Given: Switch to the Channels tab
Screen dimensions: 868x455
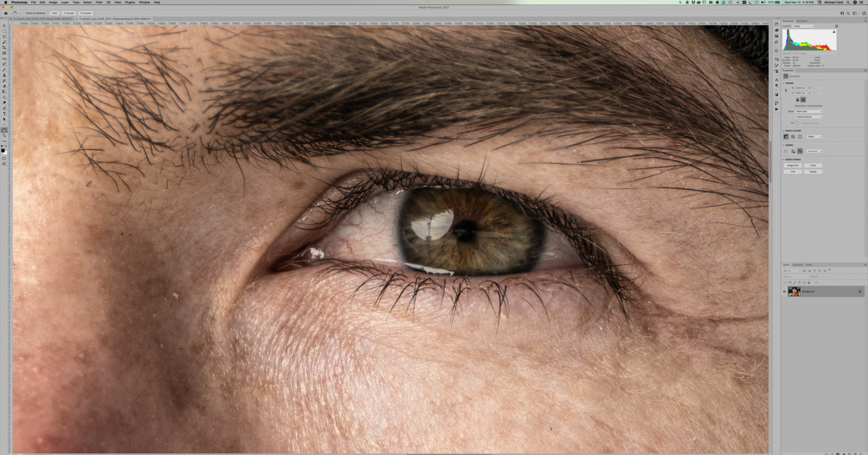Looking at the screenshot, I should [797, 265].
